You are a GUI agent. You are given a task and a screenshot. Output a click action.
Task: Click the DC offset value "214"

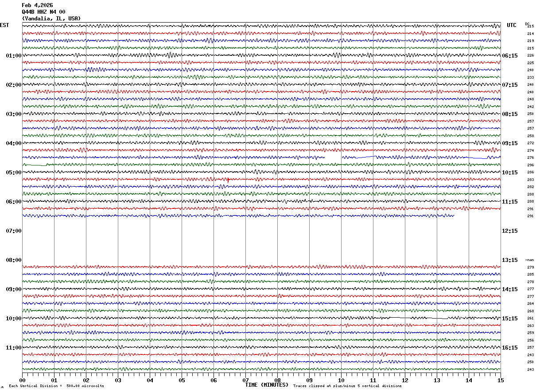point(530,34)
